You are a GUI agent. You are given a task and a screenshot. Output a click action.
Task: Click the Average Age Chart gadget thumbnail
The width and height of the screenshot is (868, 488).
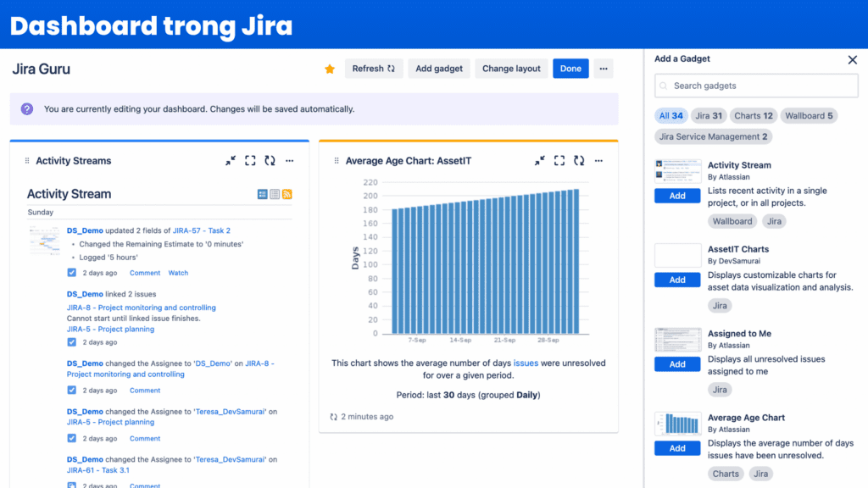pyautogui.click(x=677, y=424)
